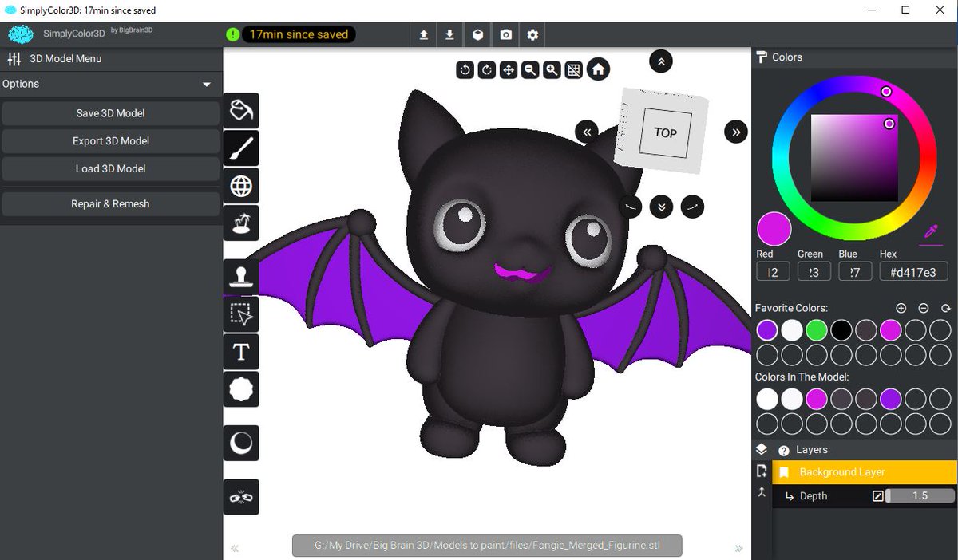Click the 3D cube icon in top bar
Screen dimensions: 958x560
pyautogui.click(x=477, y=35)
